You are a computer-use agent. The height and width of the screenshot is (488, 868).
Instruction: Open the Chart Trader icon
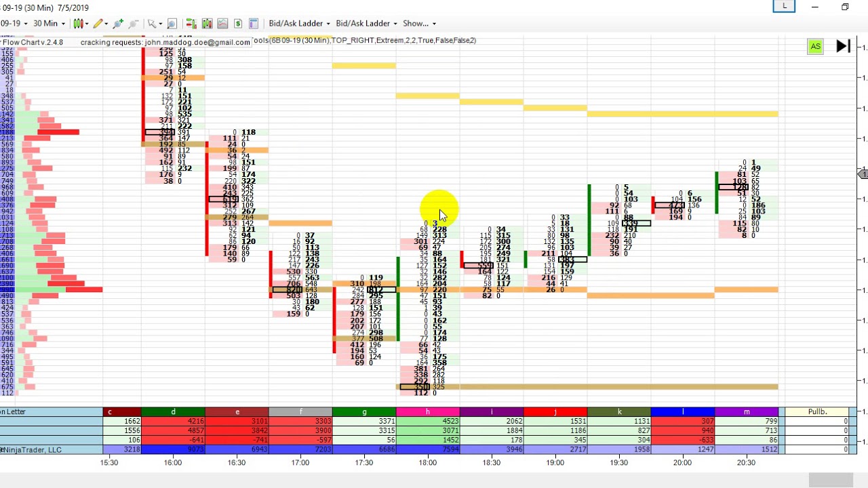(x=191, y=23)
